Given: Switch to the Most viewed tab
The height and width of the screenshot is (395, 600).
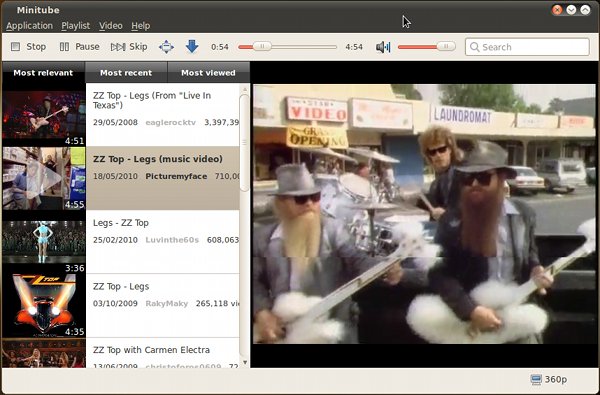Looking at the screenshot, I should (x=208, y=72).
